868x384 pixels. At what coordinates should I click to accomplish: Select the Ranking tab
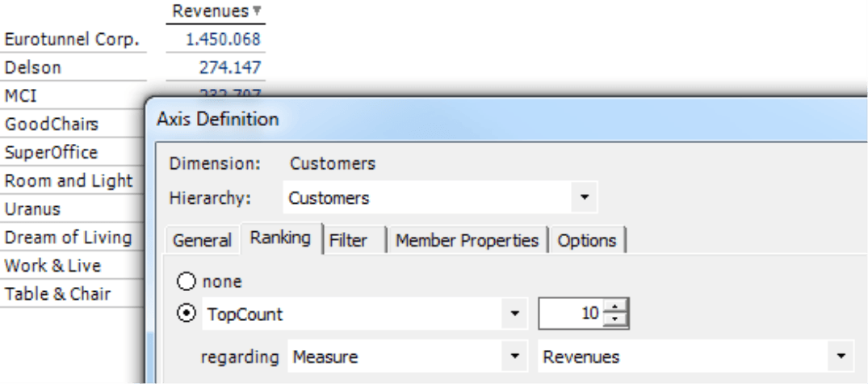tap(280, 238)
